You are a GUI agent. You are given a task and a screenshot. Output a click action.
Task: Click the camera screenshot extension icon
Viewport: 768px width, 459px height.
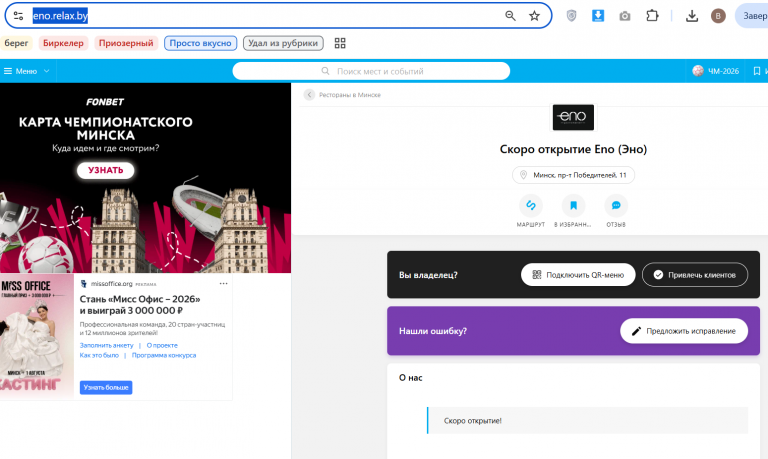click(624, 16)
